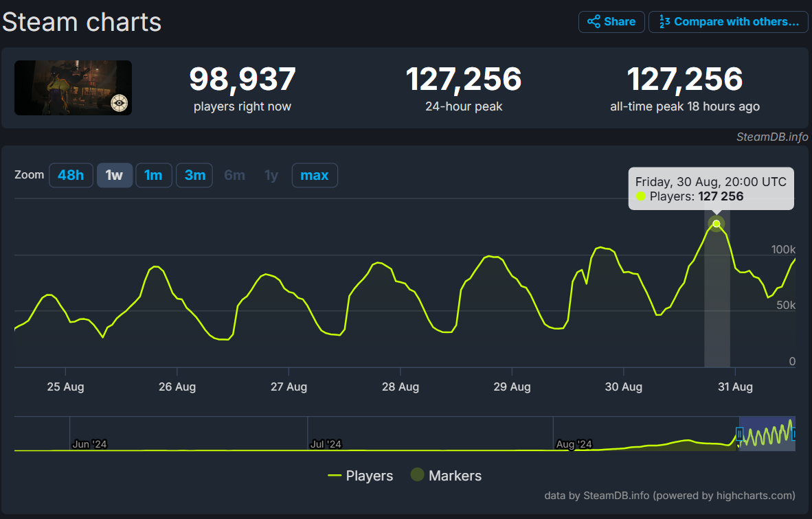The width and height of the screenshot is (812, 519).
Task: Click the Share icon button
Action: point(611,22)
